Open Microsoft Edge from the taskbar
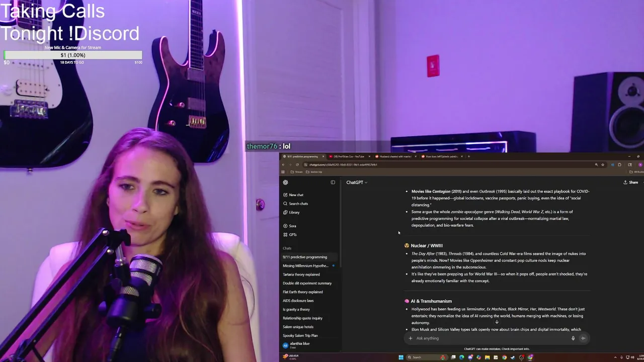The height and width of the screenshot is (362, 644). 461,357
